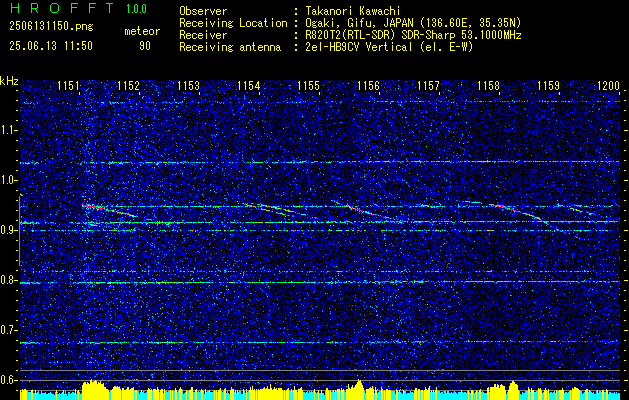The height and width of the screenshot is (400, 629).
Task: Click the HROFFT title text
Action: (61, 8)
